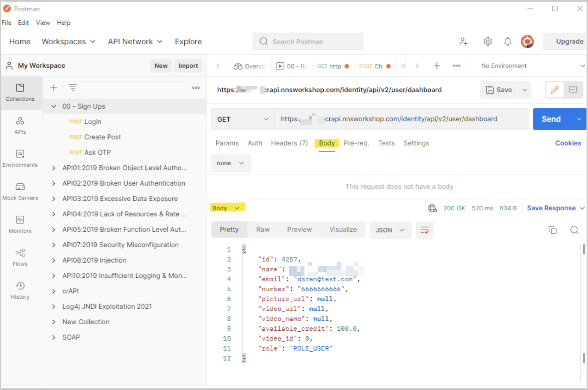Click the New button in My Workspace
This screenshot has height=390, width=588.
click(x=161, y=66)
